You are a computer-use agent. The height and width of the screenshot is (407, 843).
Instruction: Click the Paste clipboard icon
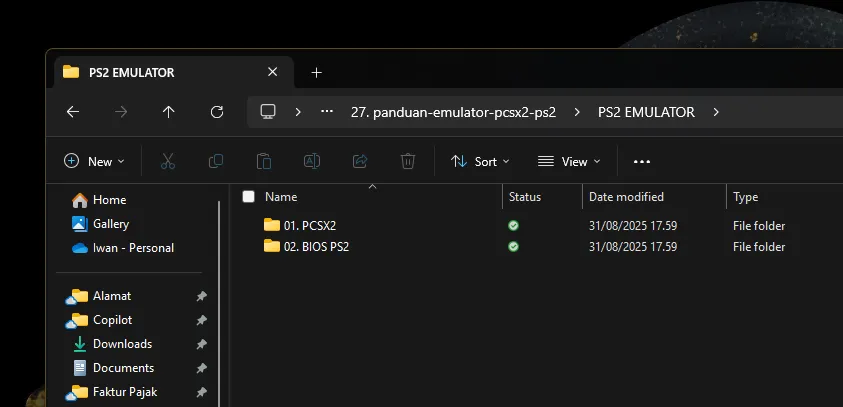(263, 161)
